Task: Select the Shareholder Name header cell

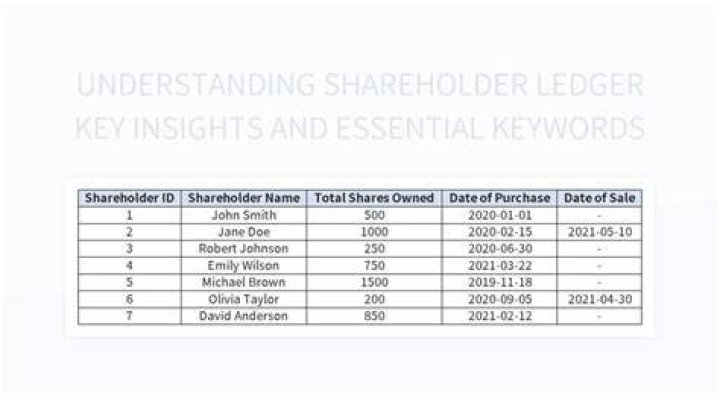Action: pos(243,198)
